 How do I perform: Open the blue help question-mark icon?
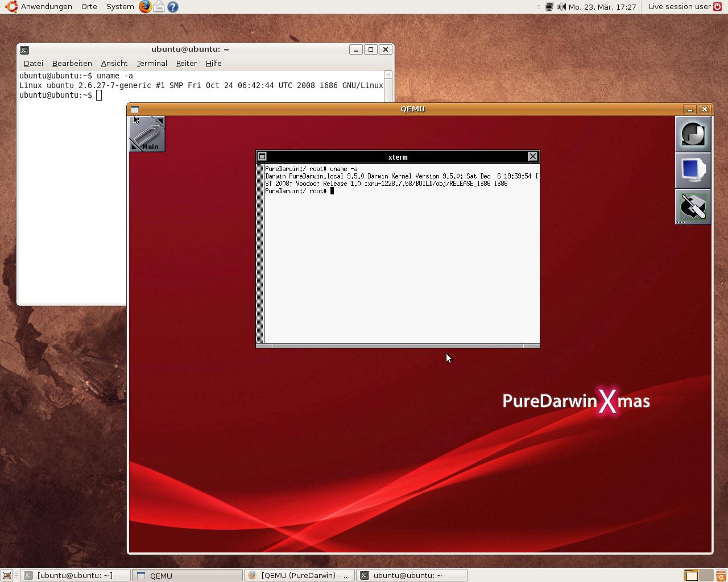(x=173, y=7)
